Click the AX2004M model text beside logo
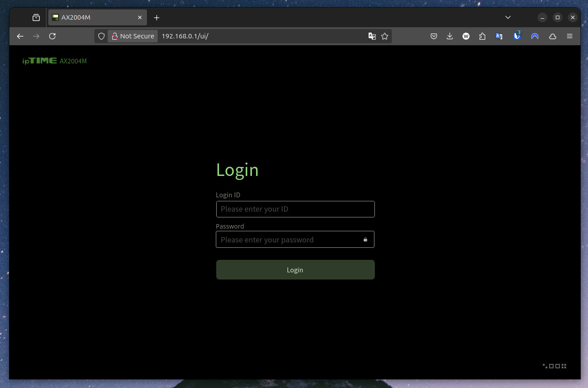This screenshot has width=588, height=388. (73, 61)
